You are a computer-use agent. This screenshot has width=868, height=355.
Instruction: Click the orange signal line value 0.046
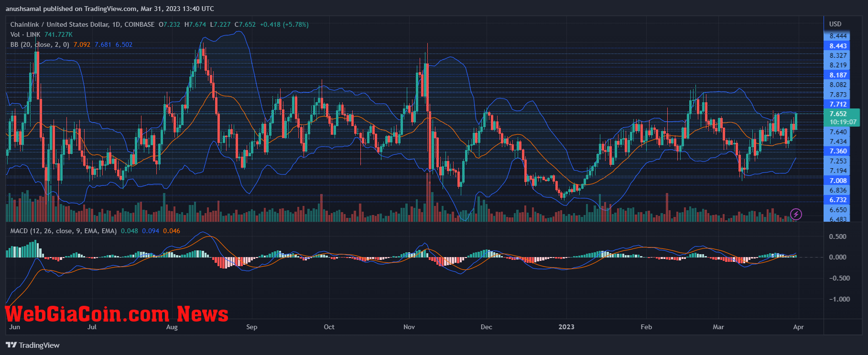click(172, 231)
